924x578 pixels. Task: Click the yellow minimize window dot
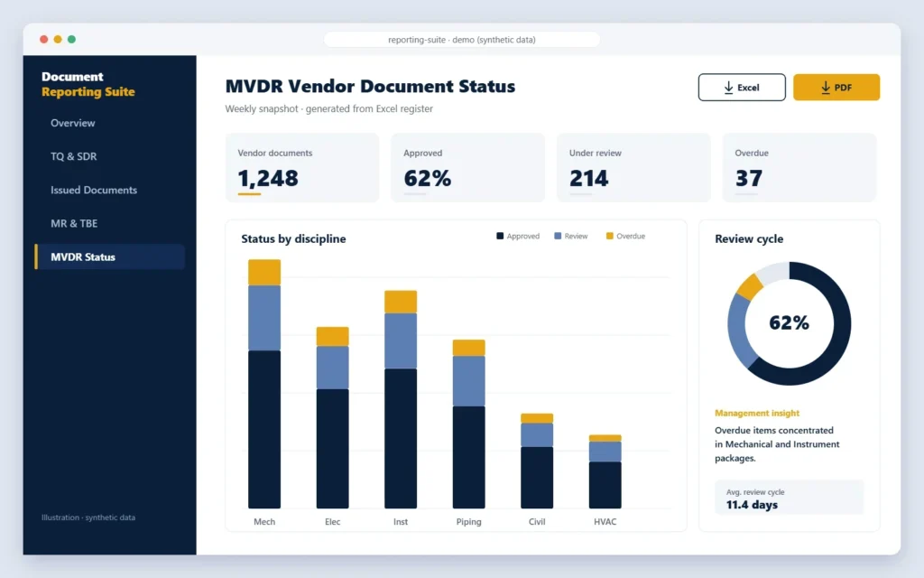tap(58, 40)
